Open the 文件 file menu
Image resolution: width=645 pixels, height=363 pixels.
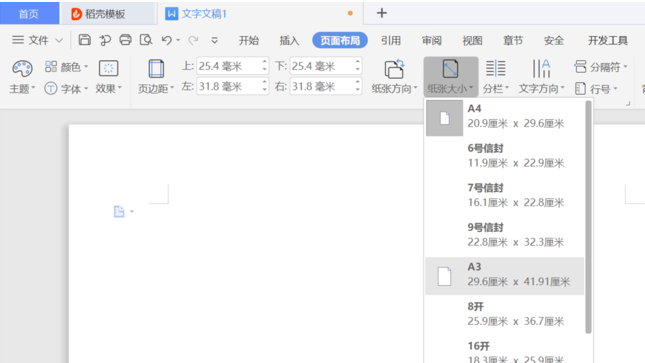[x=30, y=40]
